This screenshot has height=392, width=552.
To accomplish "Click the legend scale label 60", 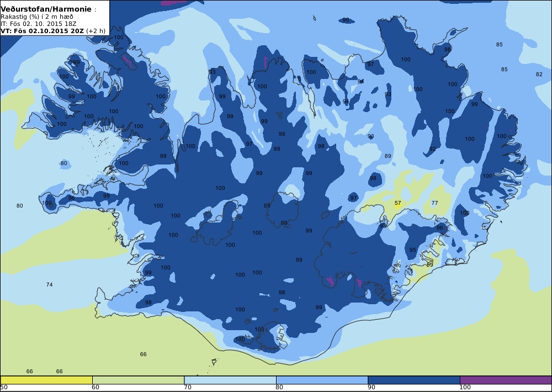I will coord(95,388).
